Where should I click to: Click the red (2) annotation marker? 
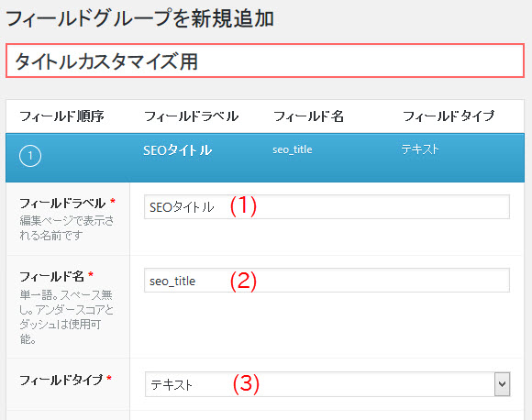pyautogui.click(x=243, y=281)
